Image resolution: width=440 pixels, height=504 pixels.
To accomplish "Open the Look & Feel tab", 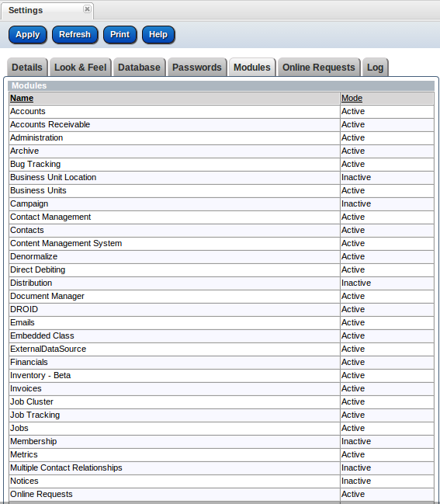I will (80, 68).
